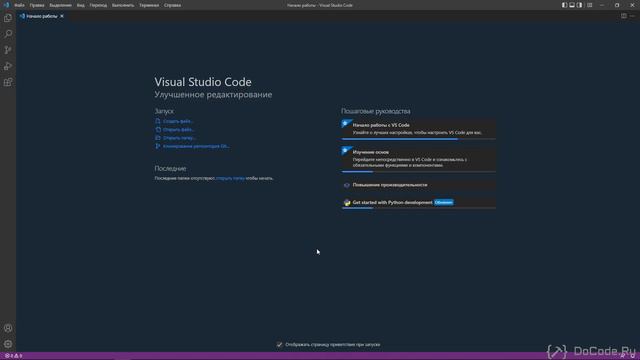Open Customize Layout icon in title bar

pyautogui.click(x=589, y=5)
